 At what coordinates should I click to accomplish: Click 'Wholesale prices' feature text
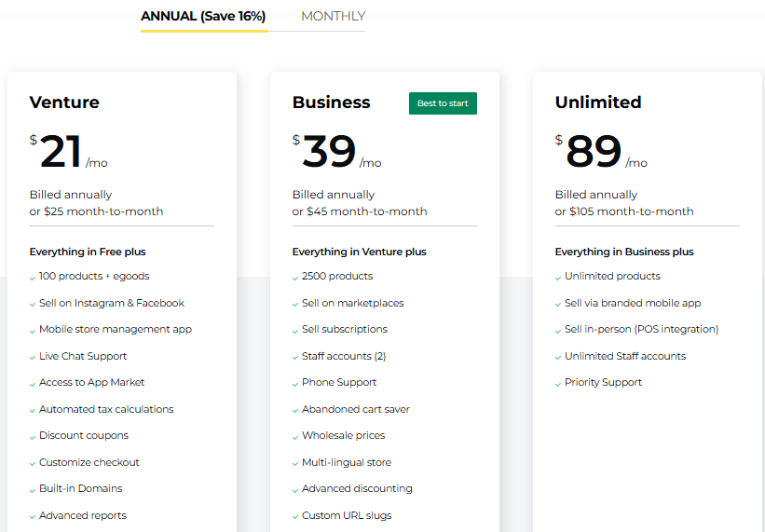pos(344,435)
